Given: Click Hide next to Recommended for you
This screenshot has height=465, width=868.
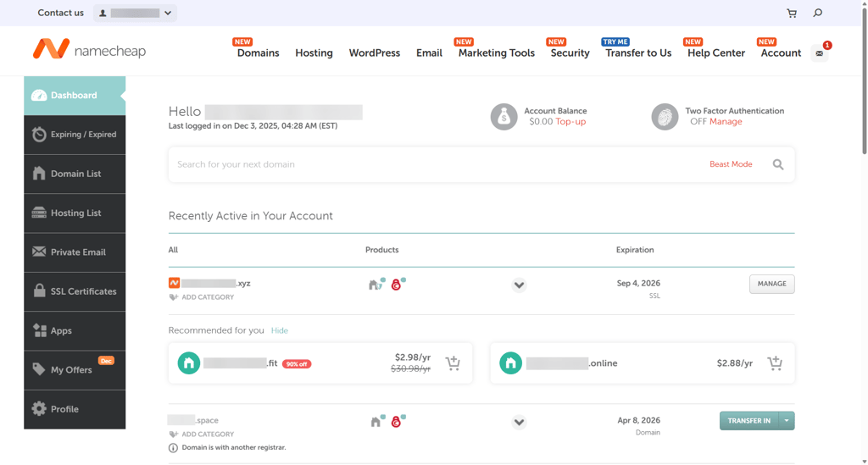Looking at the screenshot, I should coord(280,330).
